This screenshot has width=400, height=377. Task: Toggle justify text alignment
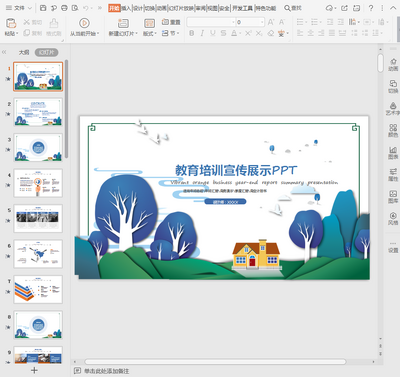tap(332, 33)
